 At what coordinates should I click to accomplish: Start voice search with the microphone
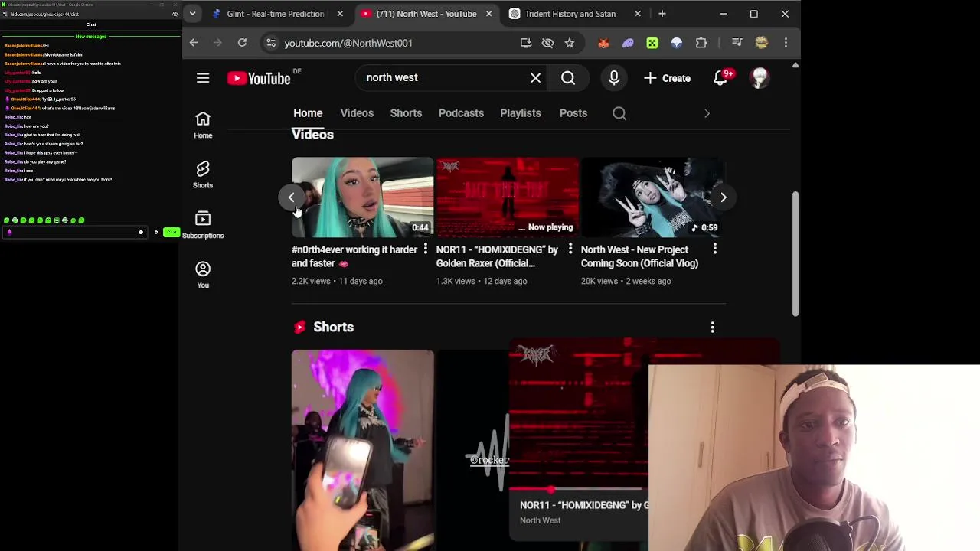[614, 78]
